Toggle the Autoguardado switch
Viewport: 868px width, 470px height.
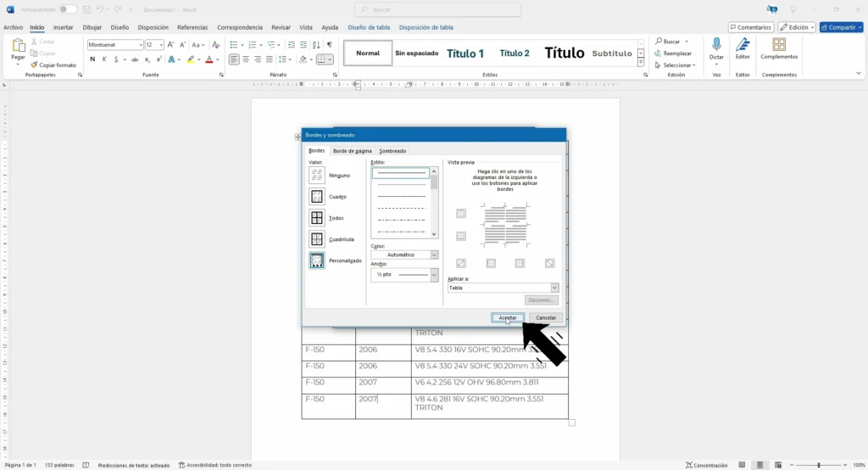pyautogui.click(x=68, y=9)
